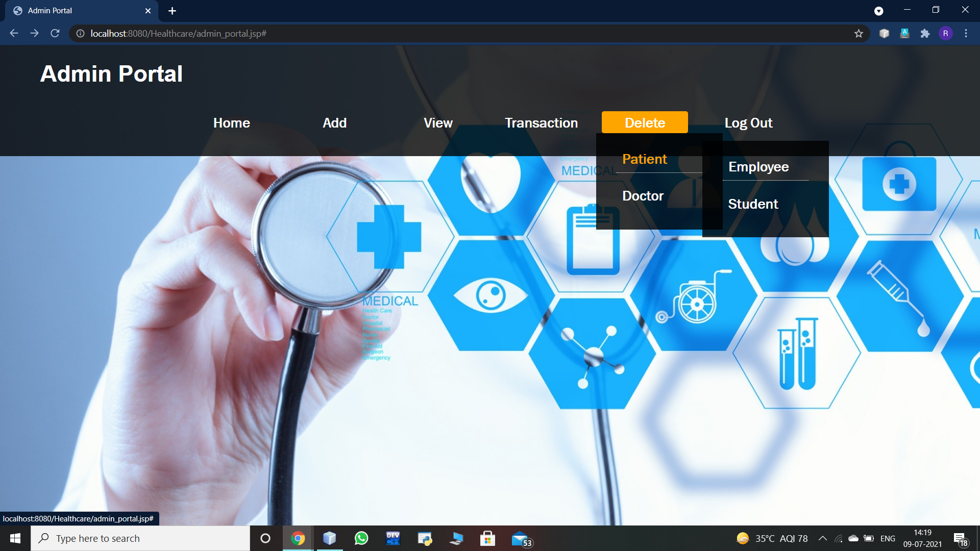
Task: Click Log Out in navigation bar
Action: pyautogui.click(x=748, y=122)
